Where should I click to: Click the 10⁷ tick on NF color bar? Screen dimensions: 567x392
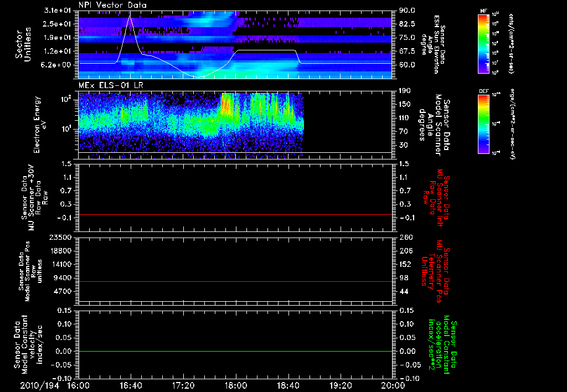coord(496,63)
